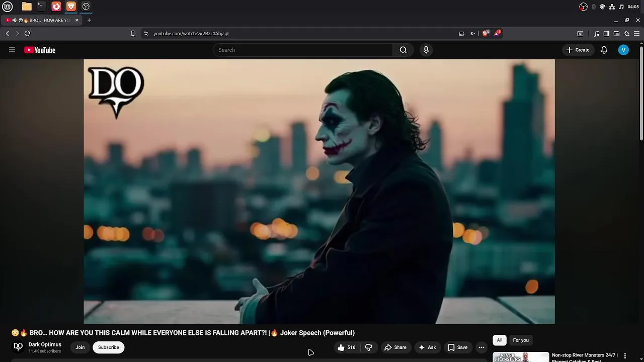Click the music note tray icon

(x=621, y=7)
